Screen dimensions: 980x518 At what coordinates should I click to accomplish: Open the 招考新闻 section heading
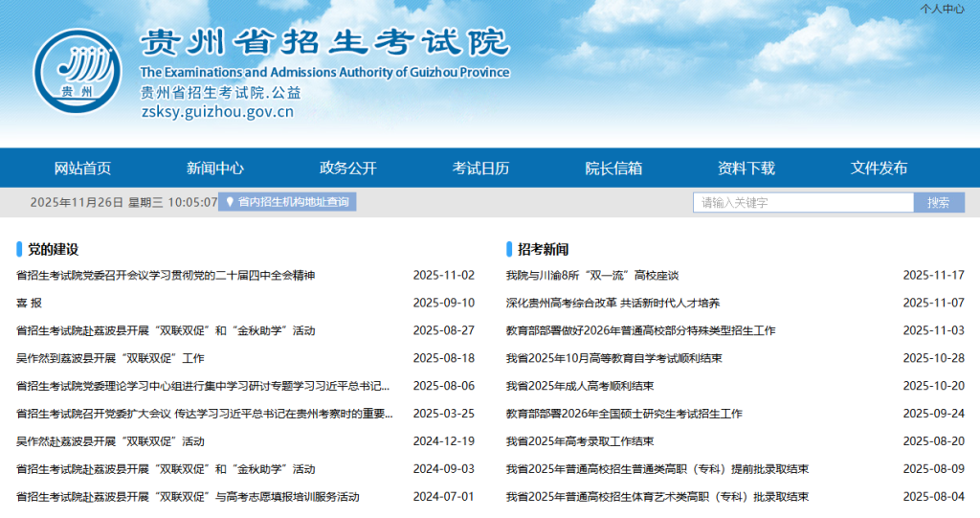(x=544, y=249)
